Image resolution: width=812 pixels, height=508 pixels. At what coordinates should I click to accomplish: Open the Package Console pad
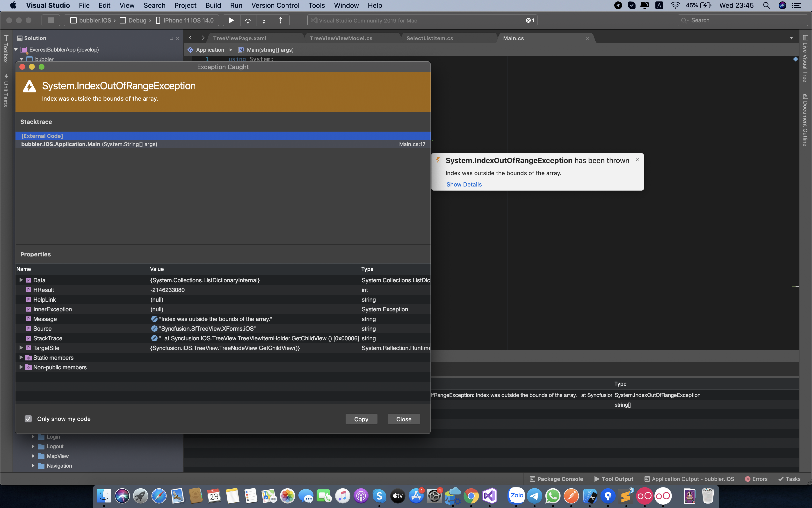click(x=556, y=479)
